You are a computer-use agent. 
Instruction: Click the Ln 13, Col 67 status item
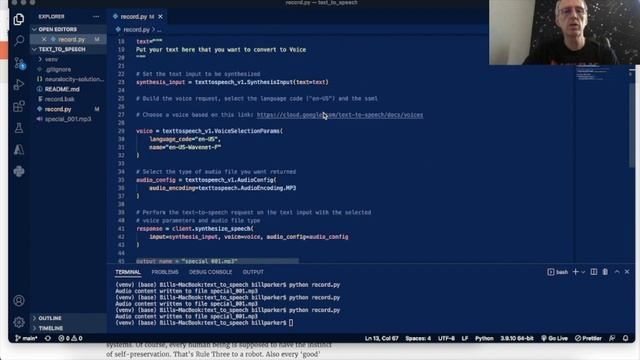click(381, 338)
